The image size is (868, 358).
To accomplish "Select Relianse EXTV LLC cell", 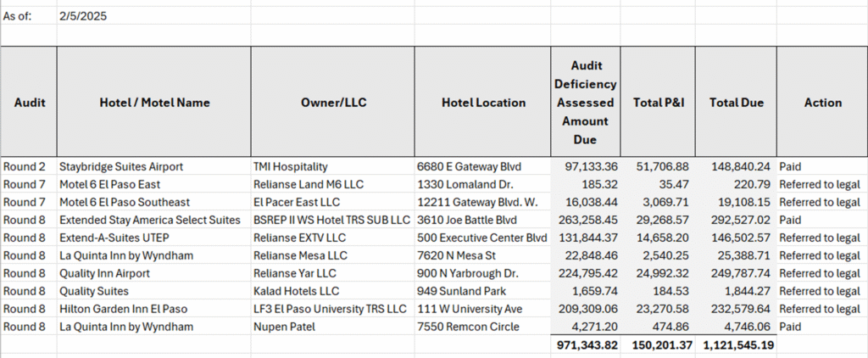I will tap(332, 238).
